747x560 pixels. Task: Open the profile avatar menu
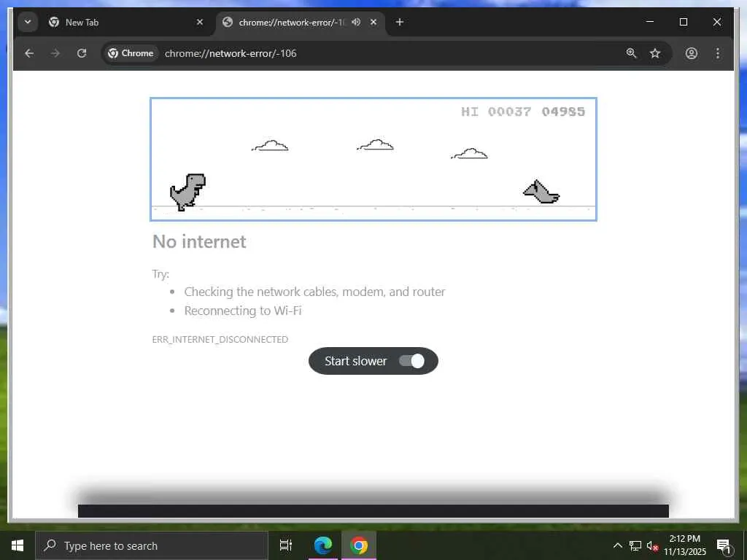coord(692,53)
